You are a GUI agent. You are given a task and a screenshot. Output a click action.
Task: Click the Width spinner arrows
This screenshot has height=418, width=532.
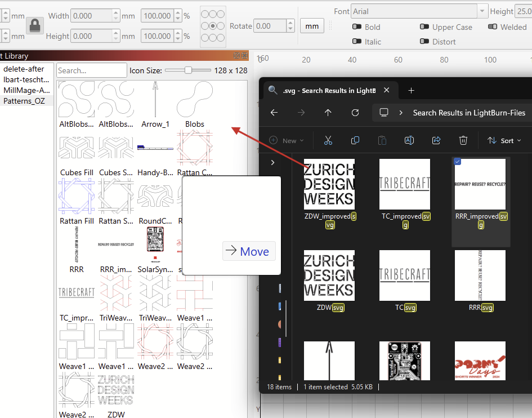(x=116, y=16)
